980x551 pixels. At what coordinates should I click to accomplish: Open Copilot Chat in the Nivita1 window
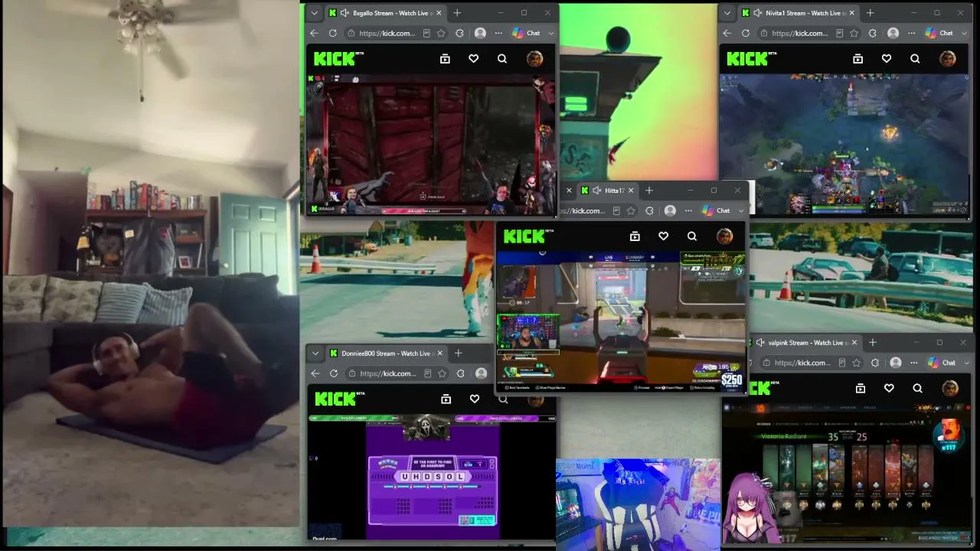(x=939, y=34)
